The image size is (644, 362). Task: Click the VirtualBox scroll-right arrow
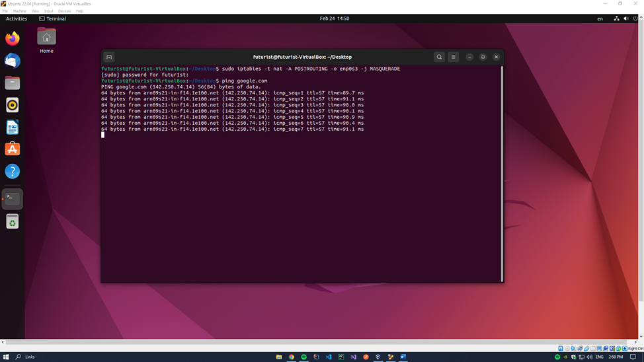click(635, 342)
